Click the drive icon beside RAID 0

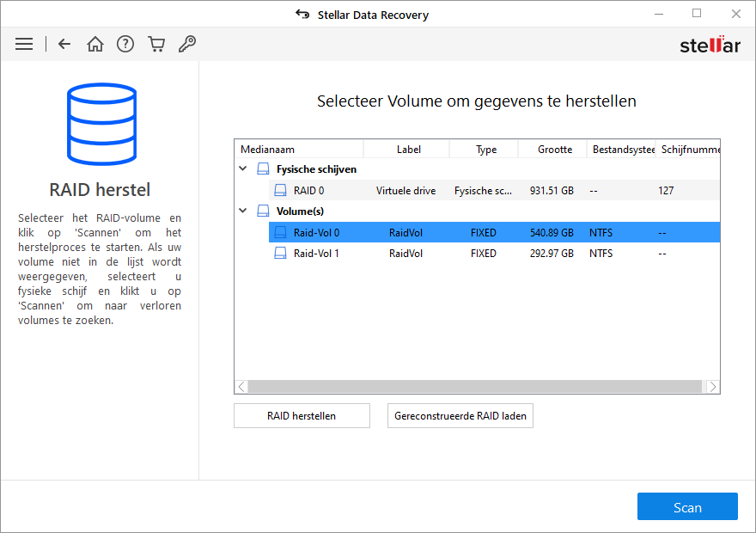click(x=280, y=191)
